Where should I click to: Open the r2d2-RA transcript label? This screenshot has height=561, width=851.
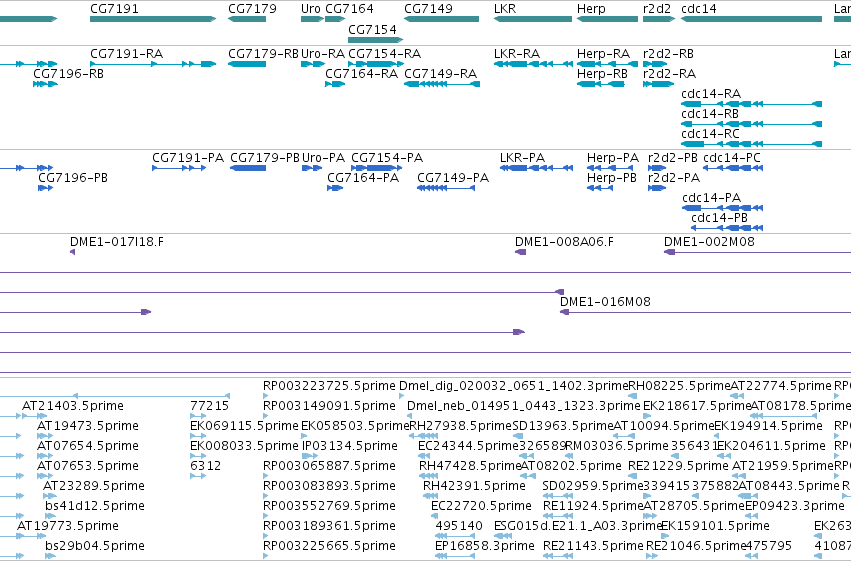pyautogui.click(x=669, y=74)
